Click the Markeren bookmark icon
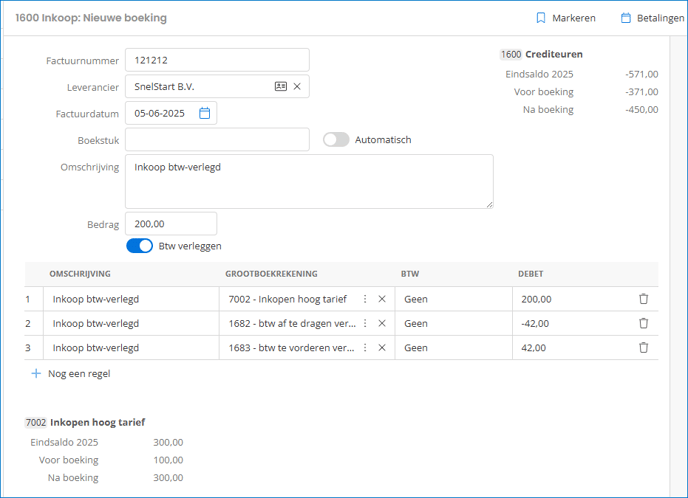 (541, 18)
